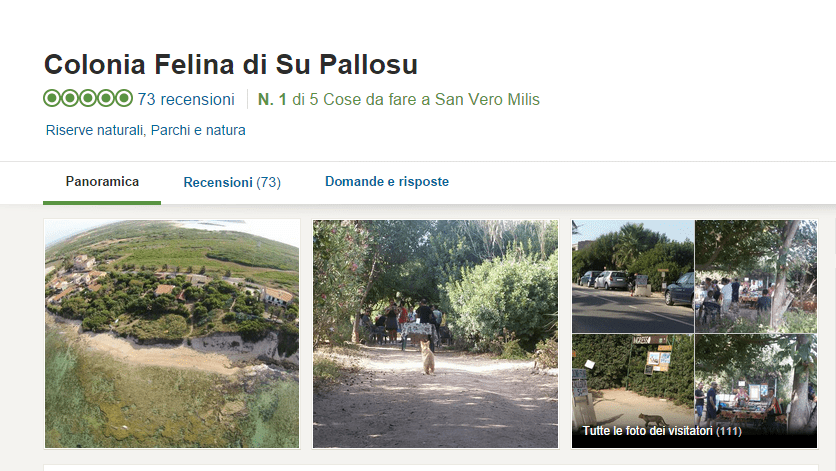Image resolution: width=836 pixels, height=471 pixels.
Task: Switch to the Recensioni (73) tab
Action: (232, 182)
